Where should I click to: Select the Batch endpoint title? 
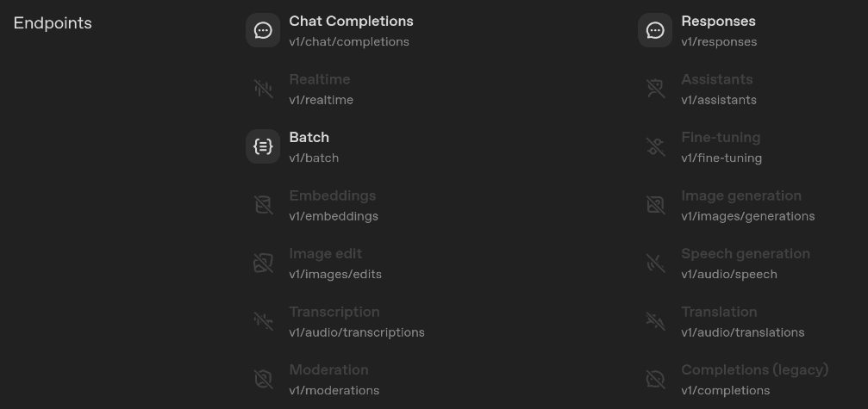(309, 138)
